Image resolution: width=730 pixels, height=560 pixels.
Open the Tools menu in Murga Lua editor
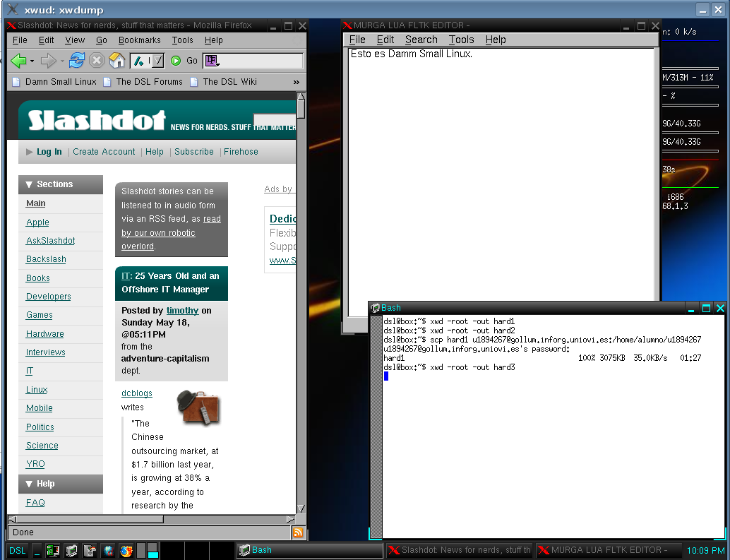(462, 40)
